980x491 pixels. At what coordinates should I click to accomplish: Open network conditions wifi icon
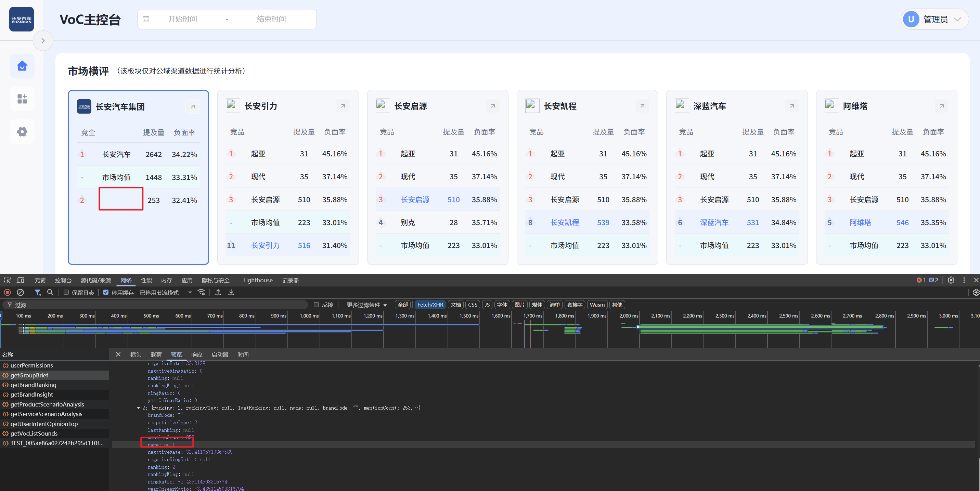click(201, 293)
